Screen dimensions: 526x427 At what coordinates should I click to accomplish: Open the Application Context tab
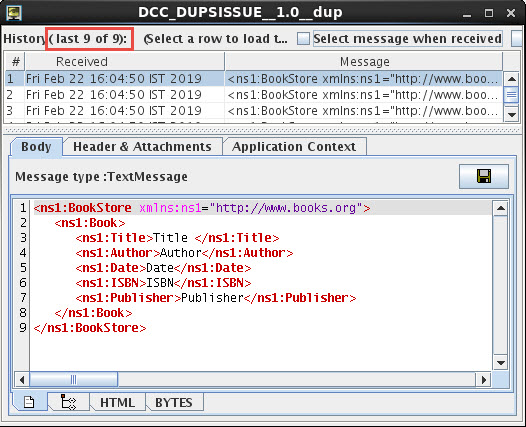pyautogui.click(x=294, y=147)
